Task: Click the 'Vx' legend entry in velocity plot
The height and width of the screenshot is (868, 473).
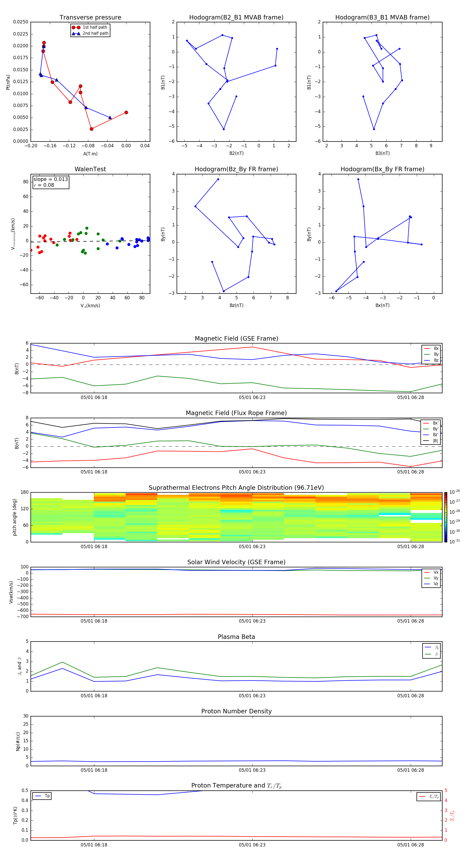Action: (x=431, y=572)
